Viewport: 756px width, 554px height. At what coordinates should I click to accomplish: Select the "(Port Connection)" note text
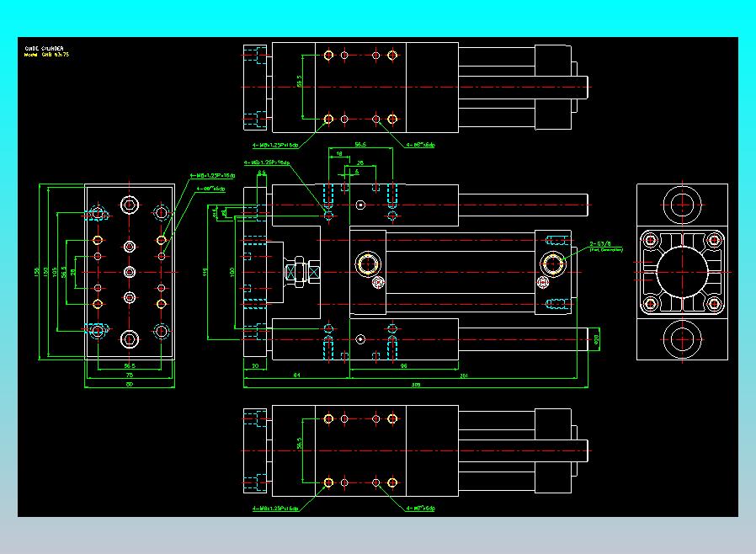coord(606,250)
